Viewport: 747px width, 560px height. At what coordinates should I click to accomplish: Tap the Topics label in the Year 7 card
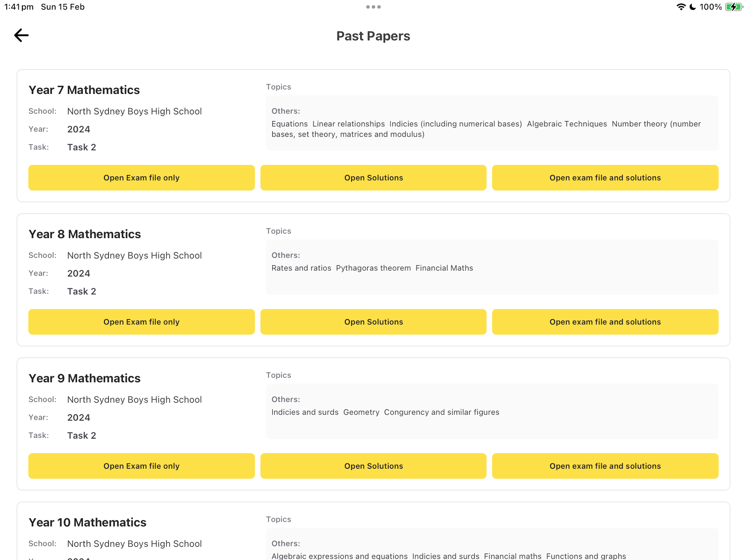[x=279, y=87]
